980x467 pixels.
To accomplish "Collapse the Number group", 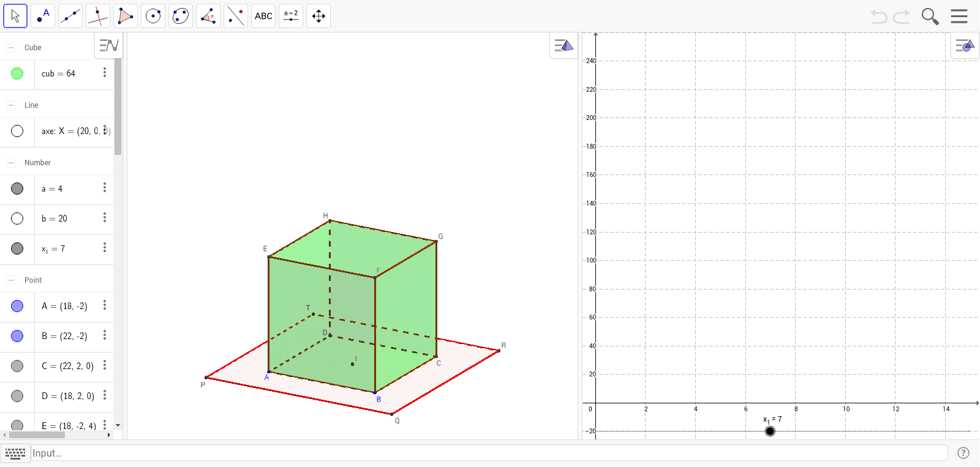I will (x=11, y=162).
